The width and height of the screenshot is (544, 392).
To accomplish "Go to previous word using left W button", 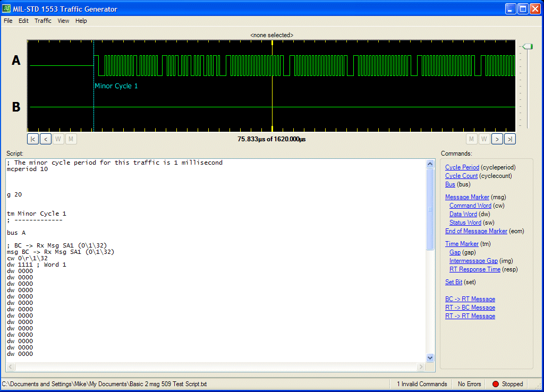I will pos(58,139).
